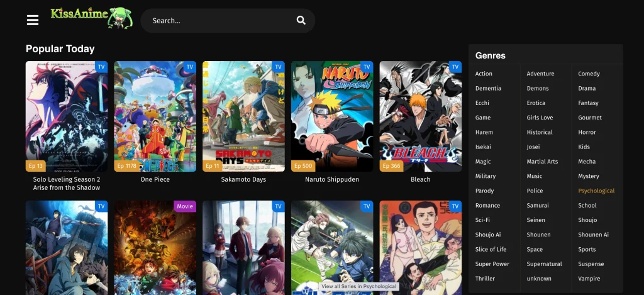The image size is (644, 295).
Task: Select the Horror genre
Action: click(587, 132)
